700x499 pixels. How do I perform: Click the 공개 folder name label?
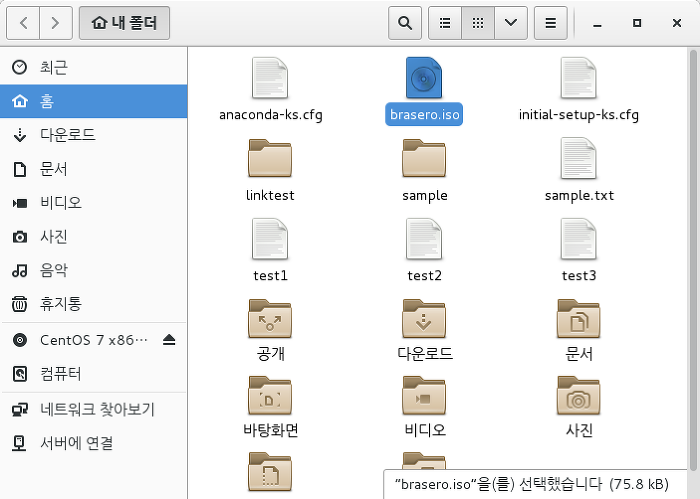[271, 353]
